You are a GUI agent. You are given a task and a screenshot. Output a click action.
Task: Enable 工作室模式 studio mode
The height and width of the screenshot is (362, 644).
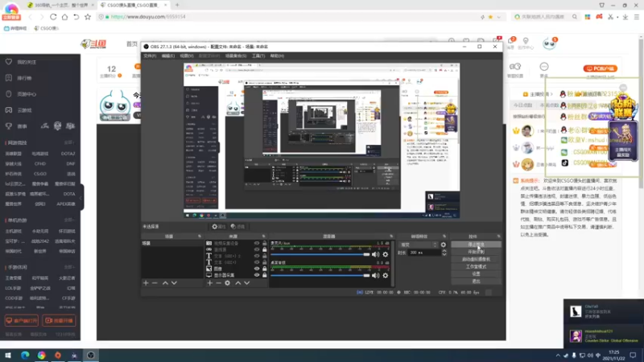coord(476,267)
